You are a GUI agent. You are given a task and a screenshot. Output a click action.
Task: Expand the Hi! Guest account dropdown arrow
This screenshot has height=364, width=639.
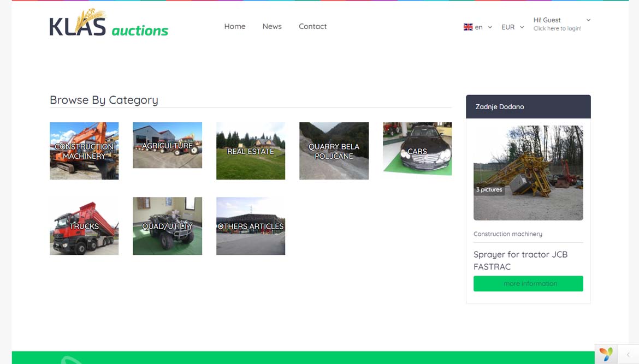point(588,20)
